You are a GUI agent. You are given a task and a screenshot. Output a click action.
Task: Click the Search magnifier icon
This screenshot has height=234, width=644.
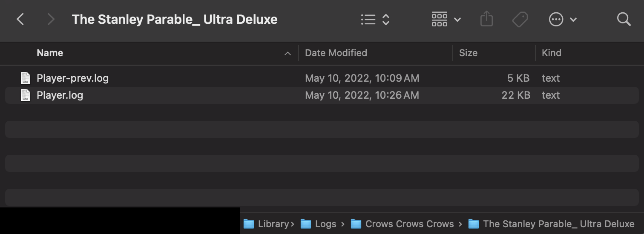pos(624,19)
